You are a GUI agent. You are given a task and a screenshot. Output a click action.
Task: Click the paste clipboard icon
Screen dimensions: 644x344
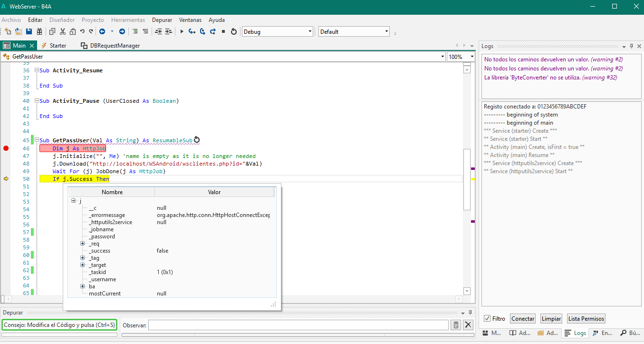73,31
